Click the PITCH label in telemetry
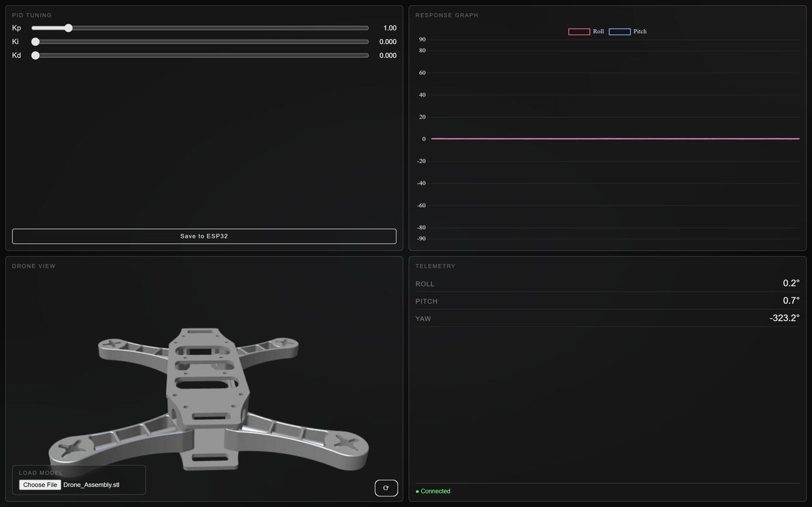The width and height of the screenshot is (812, 507). click(426, 301)
